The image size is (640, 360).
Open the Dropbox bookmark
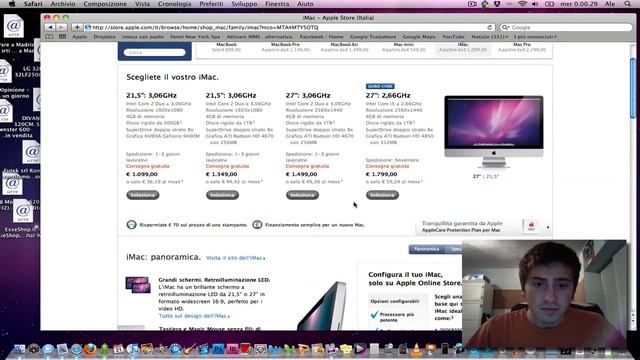click(x=104, y=37)
